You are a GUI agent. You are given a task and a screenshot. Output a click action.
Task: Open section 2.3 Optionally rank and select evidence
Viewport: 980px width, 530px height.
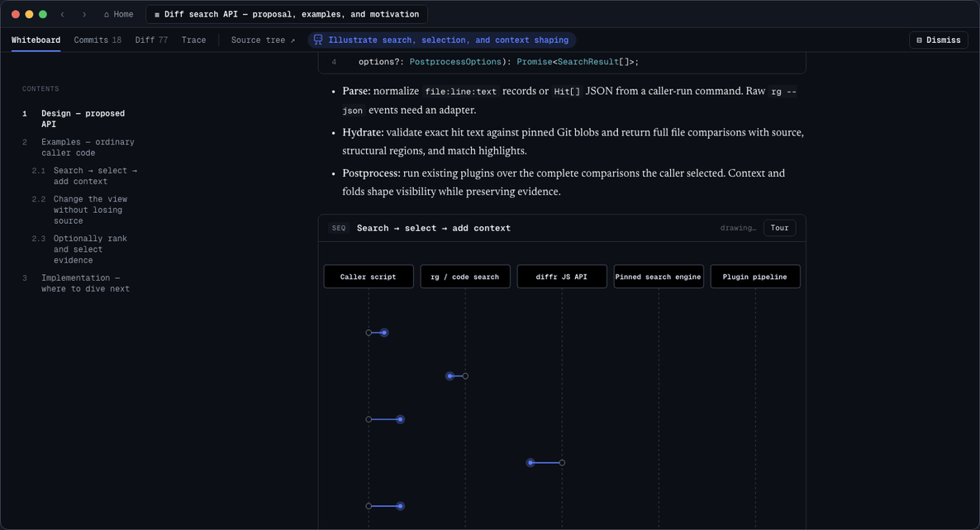point(90,249)
